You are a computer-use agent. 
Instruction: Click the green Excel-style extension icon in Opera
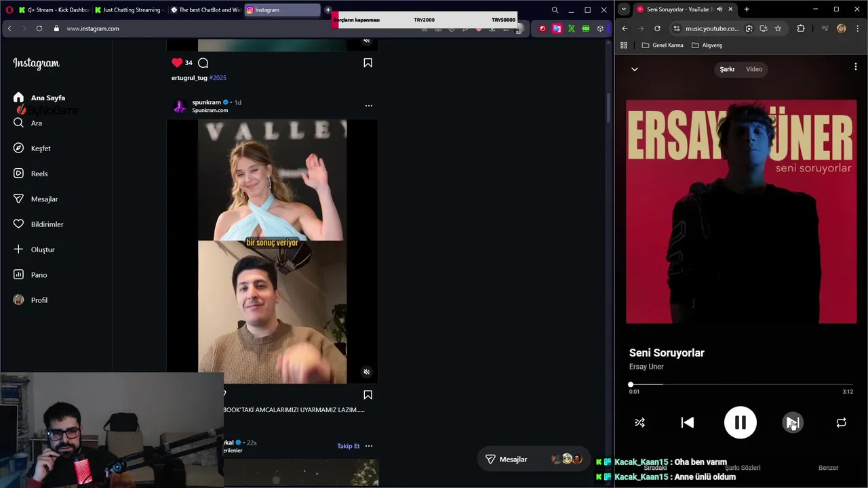[x=571, y=28]
